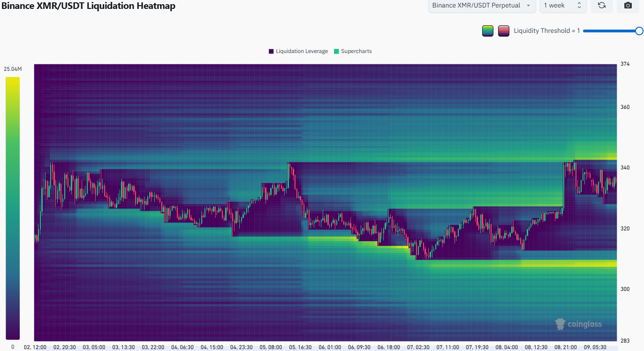Image resolution: width=644 pixels, height=351 pixels.
Task: Click the Liquidity Threshold slider handle
Action: coord(639,31)
